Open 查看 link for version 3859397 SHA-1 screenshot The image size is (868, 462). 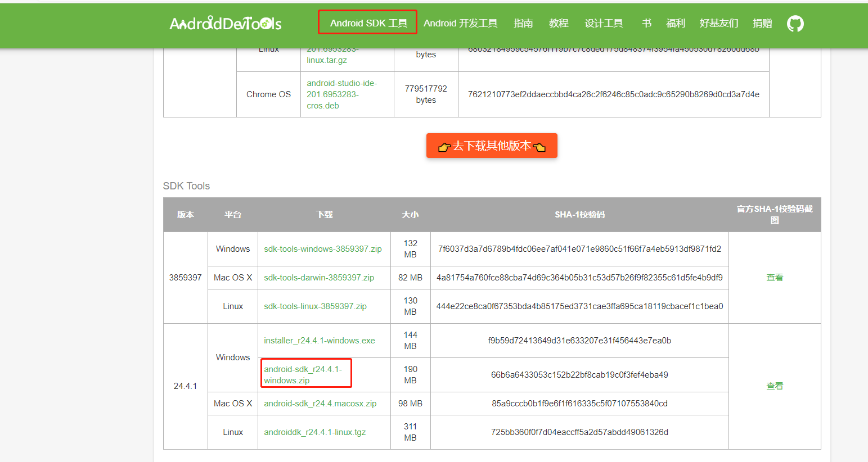point(775,277)
